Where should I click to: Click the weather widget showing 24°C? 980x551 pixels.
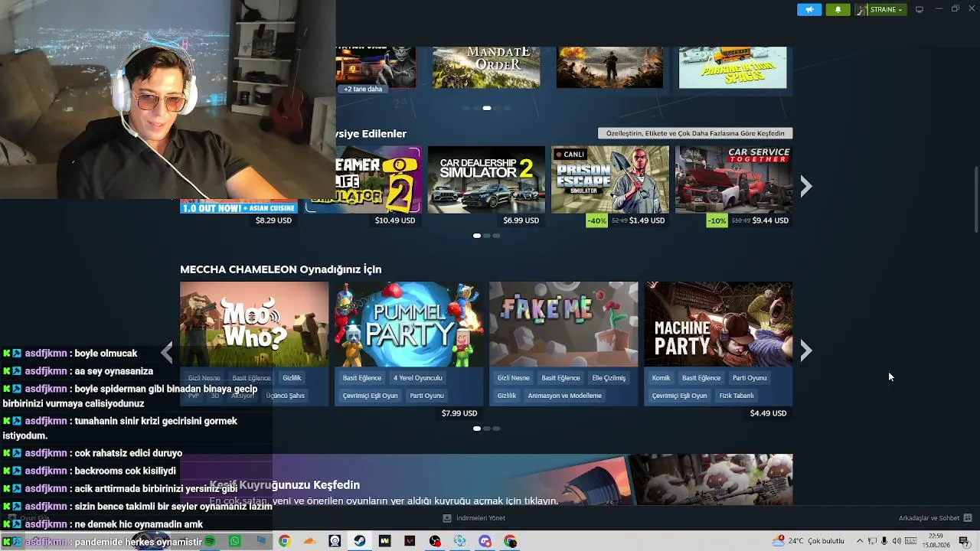809,541
